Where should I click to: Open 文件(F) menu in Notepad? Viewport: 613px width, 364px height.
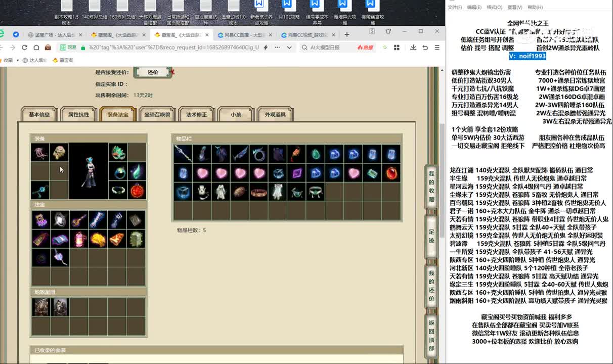[455, 7]
